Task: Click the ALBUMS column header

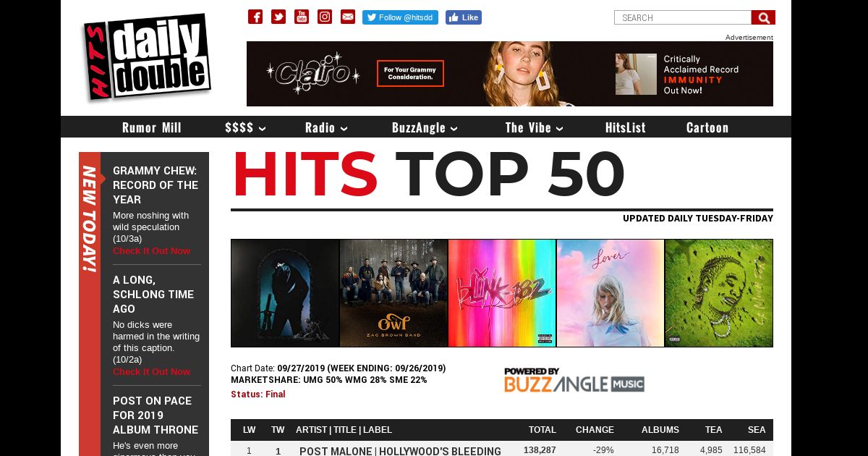Action: pyautogui.click(x=660, y=430)
